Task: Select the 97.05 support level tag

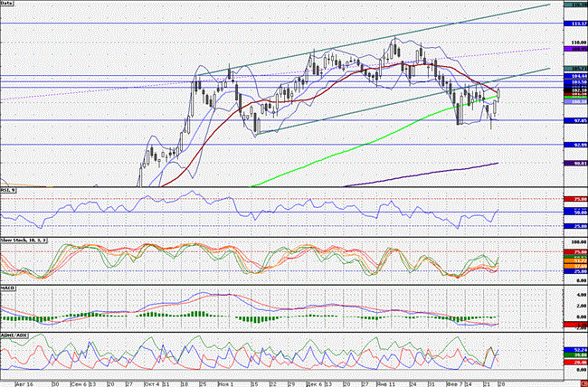Action: tap(574, 120)
